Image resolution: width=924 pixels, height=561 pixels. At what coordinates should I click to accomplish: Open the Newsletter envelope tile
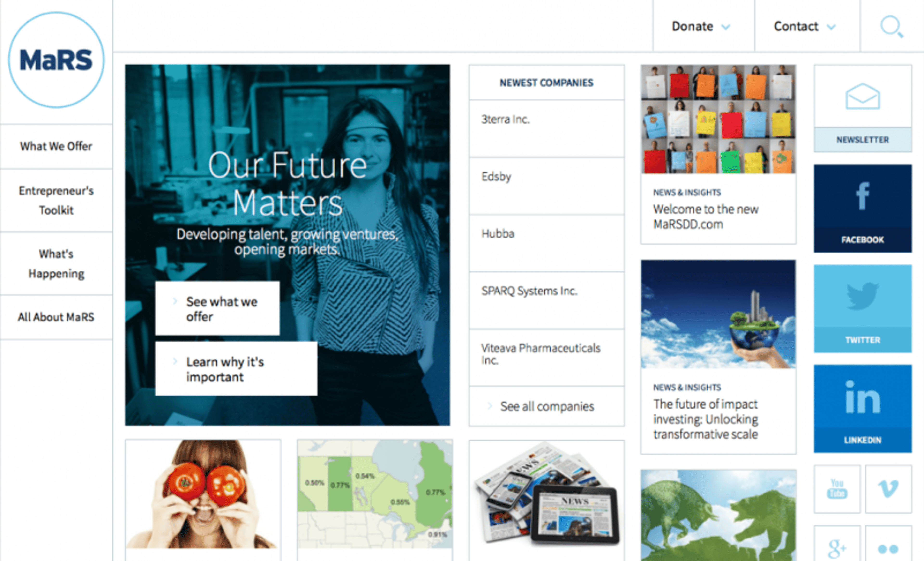point(862,108)
